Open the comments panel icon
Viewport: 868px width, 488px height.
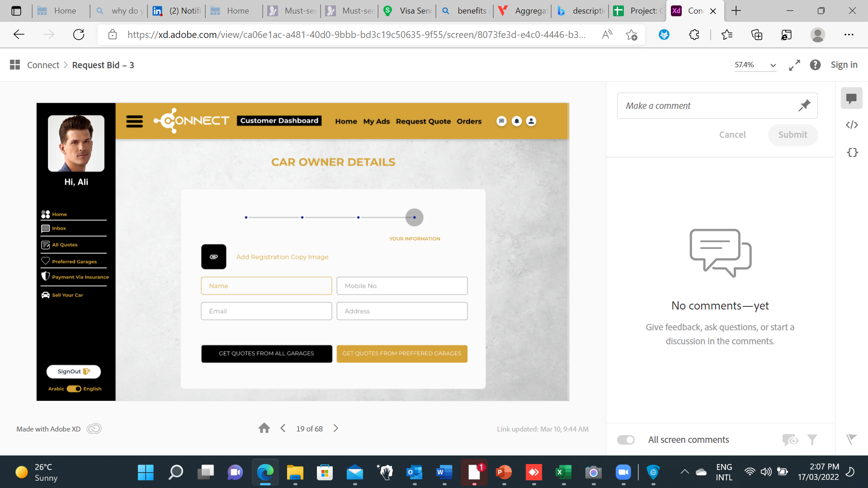851,98
